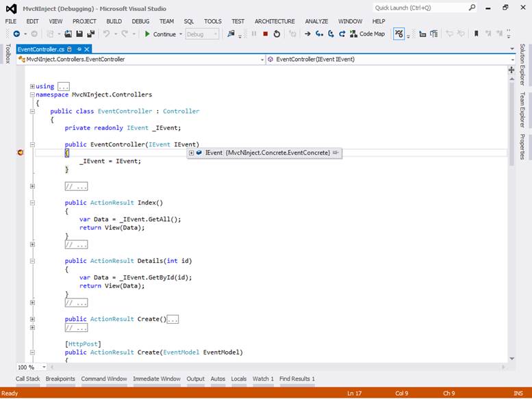Click the bookmark toggle icon

click(x=477, y=34)
